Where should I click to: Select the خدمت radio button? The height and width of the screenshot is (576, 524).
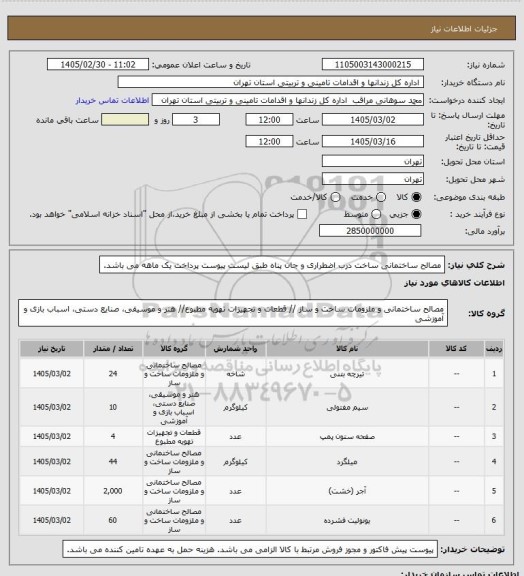point(381,197)
